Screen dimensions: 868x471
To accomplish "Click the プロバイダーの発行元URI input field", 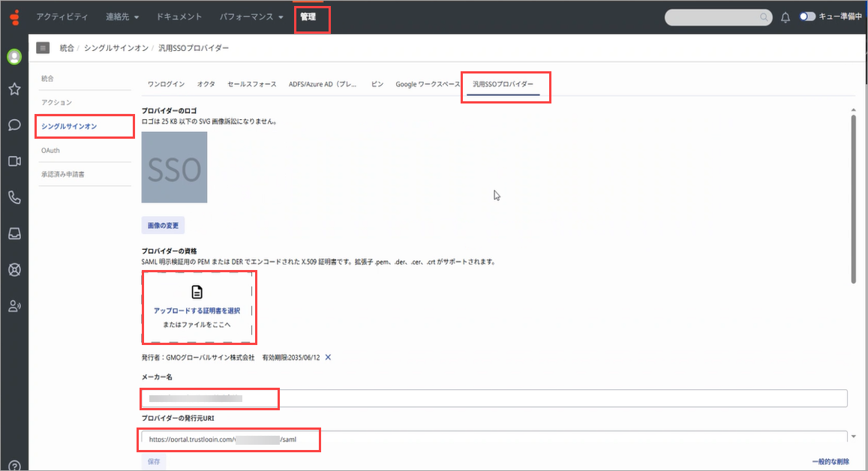I will point(494,439).
